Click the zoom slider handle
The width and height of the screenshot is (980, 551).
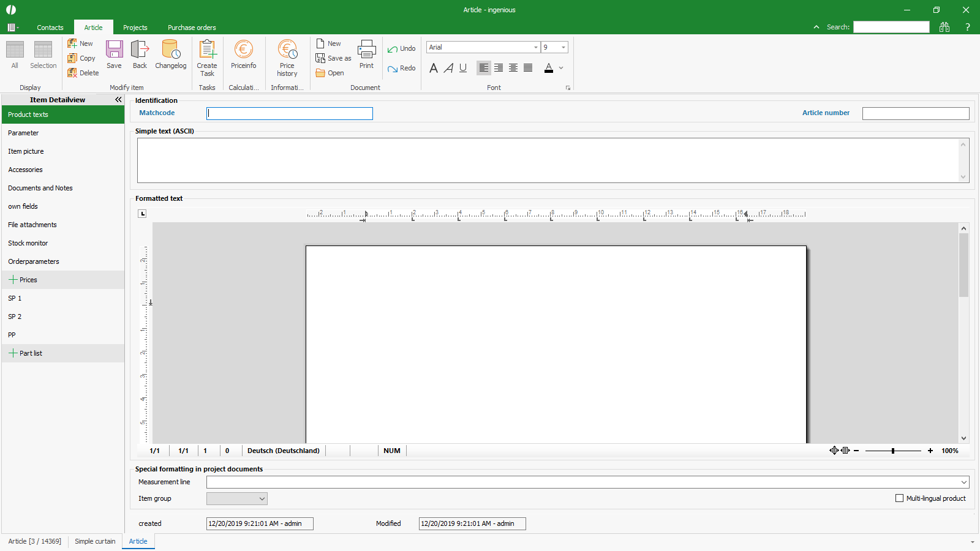(893, 451)
